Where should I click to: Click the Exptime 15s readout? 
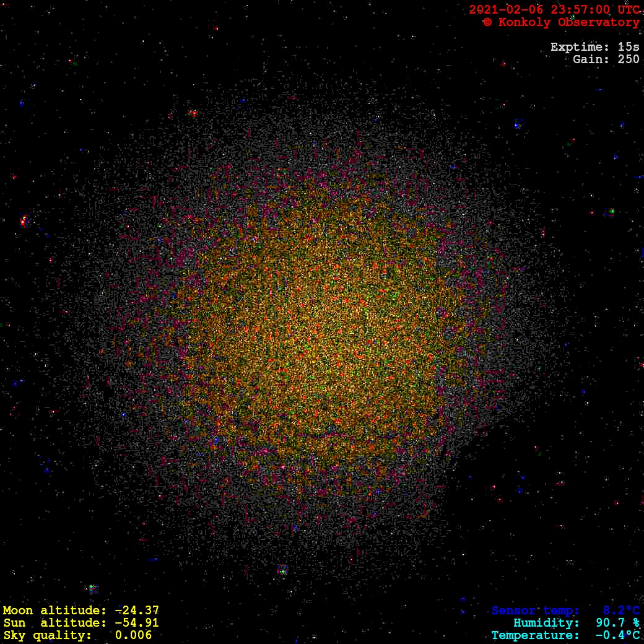pyautogui.click(x=594, y=47)
